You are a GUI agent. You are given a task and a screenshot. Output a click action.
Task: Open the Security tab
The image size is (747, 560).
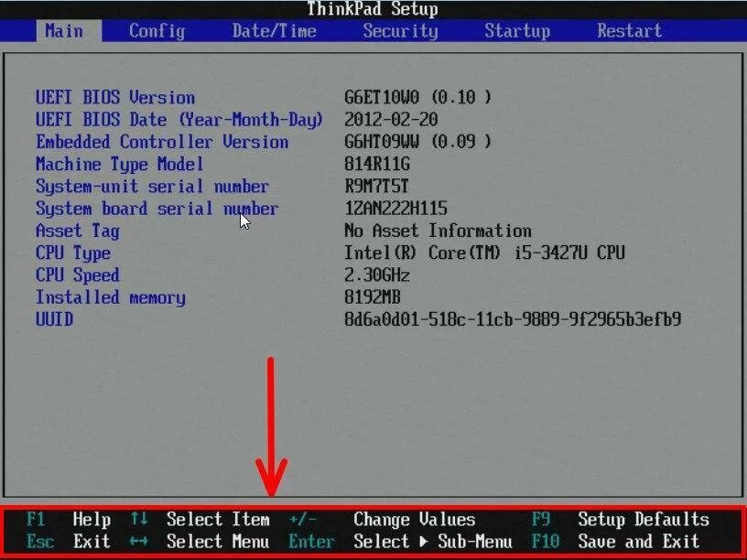point(400,31)
